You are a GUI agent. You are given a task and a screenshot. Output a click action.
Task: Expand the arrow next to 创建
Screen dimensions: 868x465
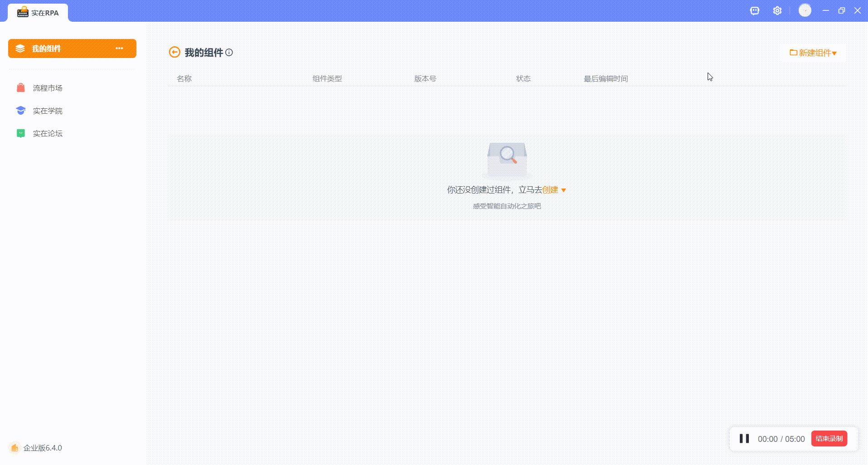click(x=564, y=190)
